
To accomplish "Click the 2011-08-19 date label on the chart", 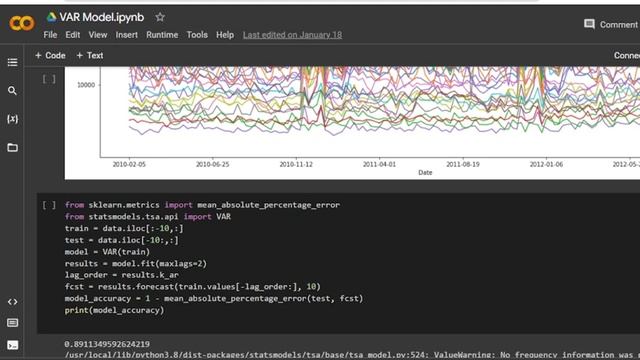I will pyautogui.click(x=463, y=164).
